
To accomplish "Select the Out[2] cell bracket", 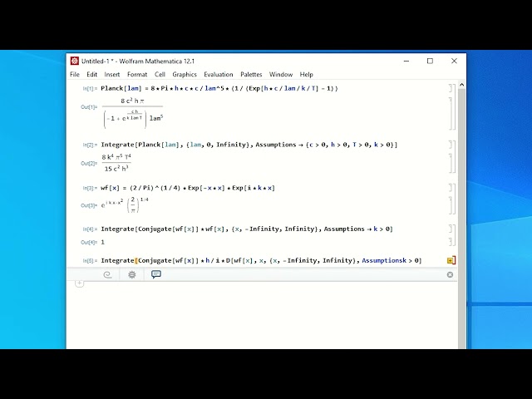I will 451,163.
